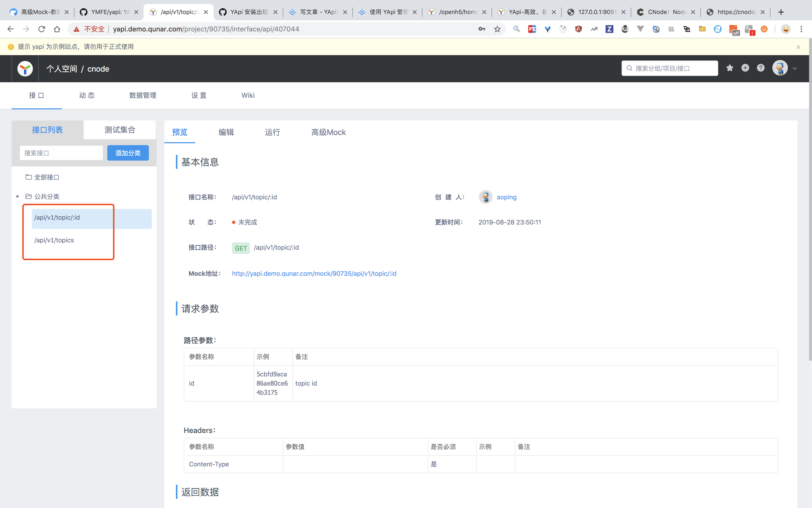
Task: Open 设置 tab
Action: [x=199, y=95]
